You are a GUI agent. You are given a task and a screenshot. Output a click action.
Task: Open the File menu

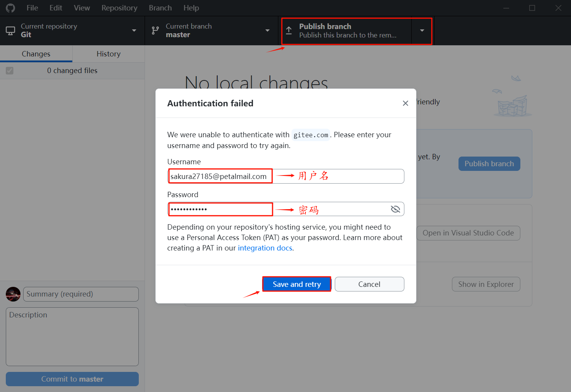click(x=32, y=8)
